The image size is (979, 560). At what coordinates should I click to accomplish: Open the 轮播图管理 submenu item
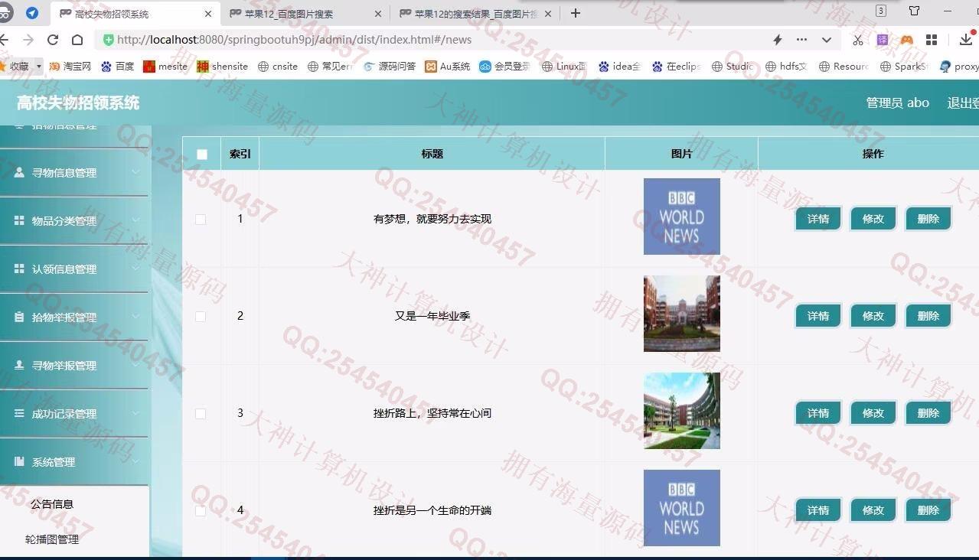click(x=52, y=539)
